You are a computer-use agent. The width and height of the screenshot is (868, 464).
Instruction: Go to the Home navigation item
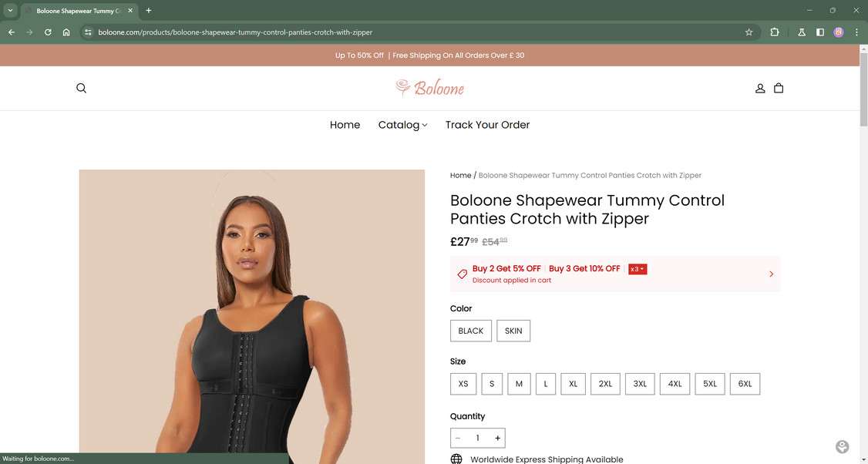tap(345, 125)
